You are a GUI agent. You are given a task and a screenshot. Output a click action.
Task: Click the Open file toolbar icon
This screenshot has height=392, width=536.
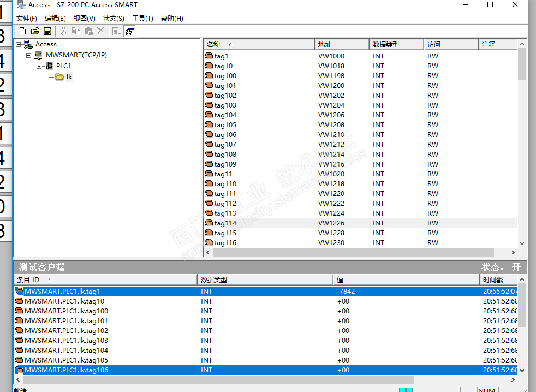35,31
